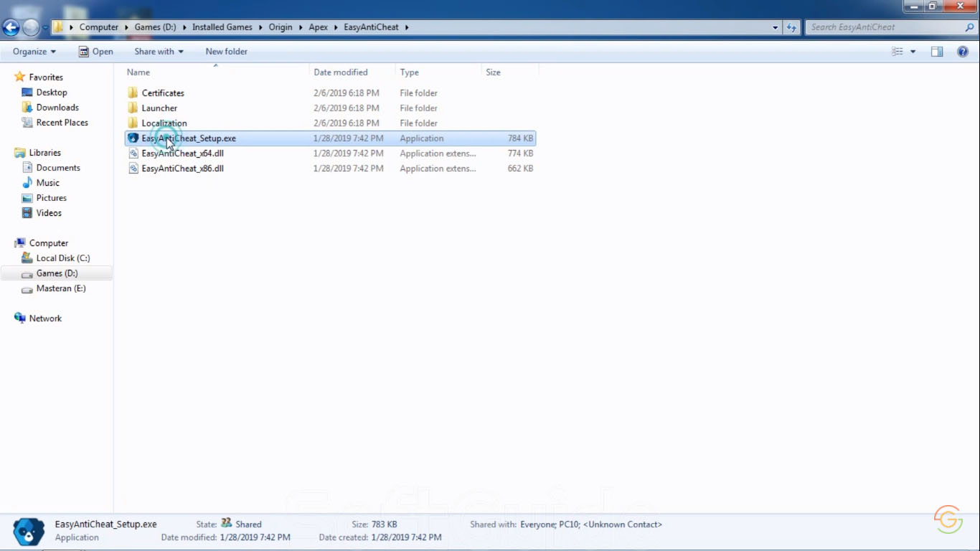The height and width of the screenshot is (551, 980).
Task: Click the Open toolbar button
Action: (x=95, y=52)
